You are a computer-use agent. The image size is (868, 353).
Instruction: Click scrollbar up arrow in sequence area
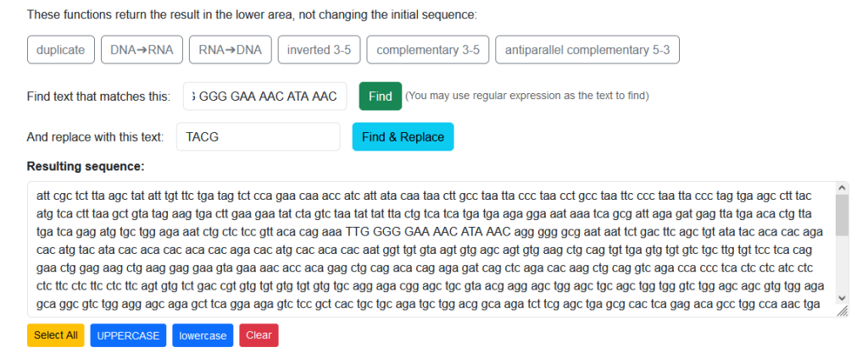(x=842, y=188)
